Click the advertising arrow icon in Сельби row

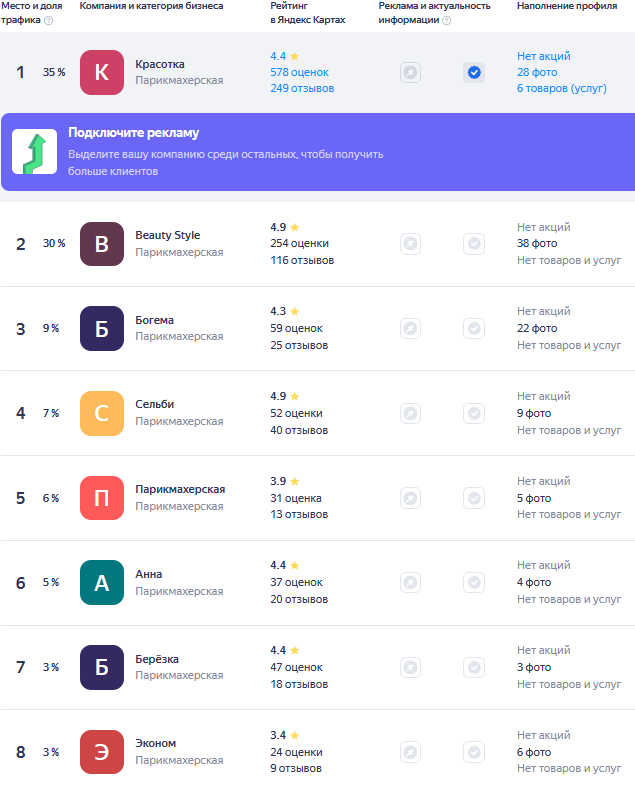(x=410, y=414)
